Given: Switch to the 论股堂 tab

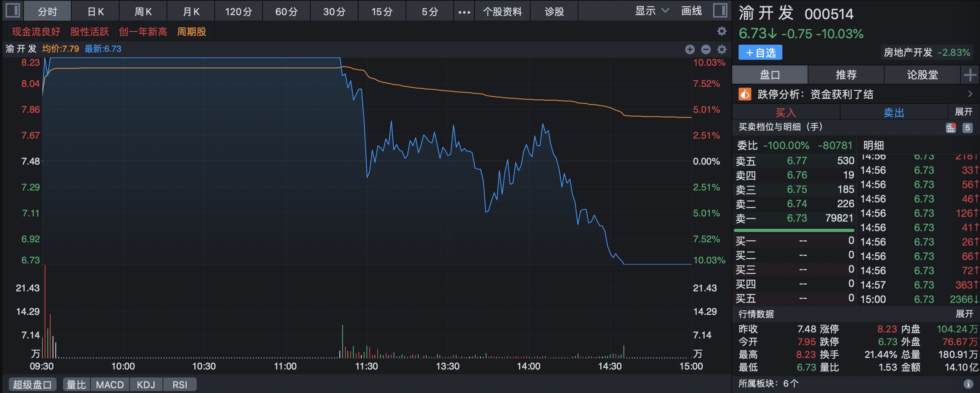Looking at the screenshot, I should [x=922, y=75].
